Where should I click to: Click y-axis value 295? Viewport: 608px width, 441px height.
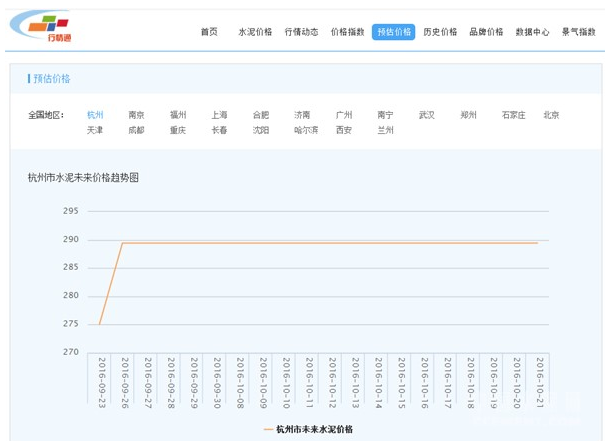tap(71, 211)
